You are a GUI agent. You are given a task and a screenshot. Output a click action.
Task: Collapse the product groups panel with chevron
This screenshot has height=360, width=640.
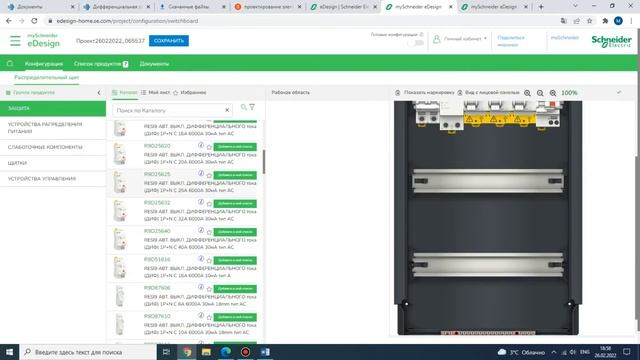coord(99,93)
